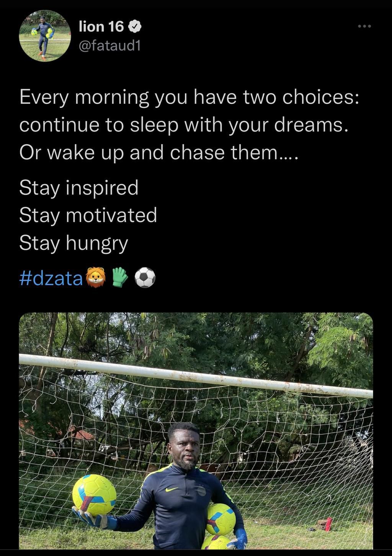Click the soccer ball emoji
The width and height of the screenshot is (392, 556).
click(145, 277)
